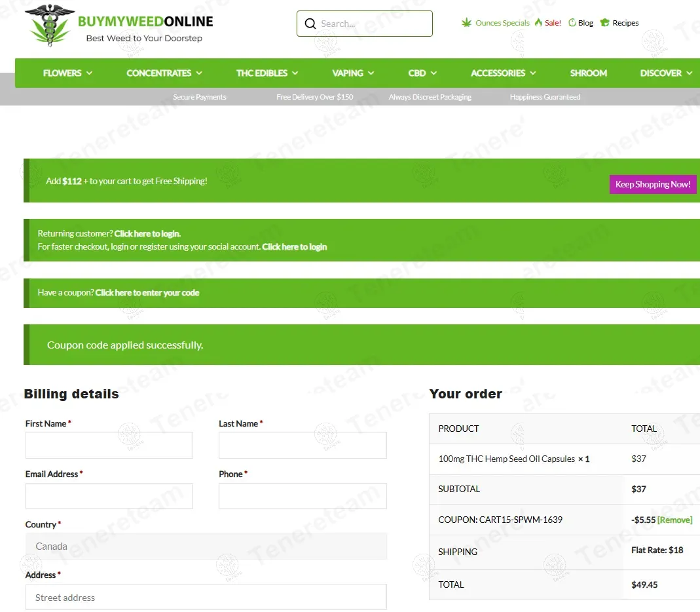Screen dimensions: 700x612
Task: Open the CBD menu
Action: coord(417,73)
